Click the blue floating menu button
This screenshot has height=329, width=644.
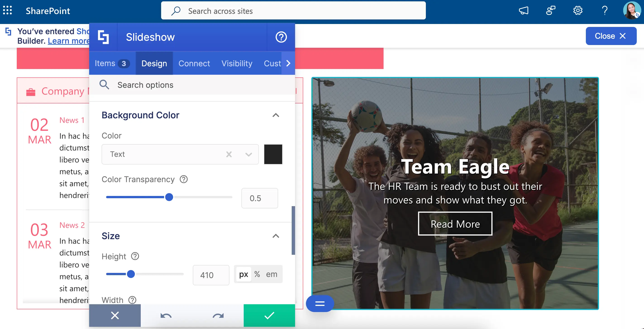(x=320, y=303)
